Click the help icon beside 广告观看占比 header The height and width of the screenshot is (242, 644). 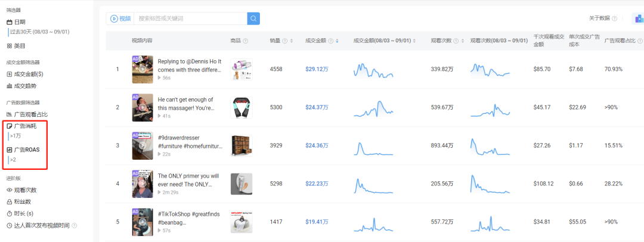(x=640, y=41)
